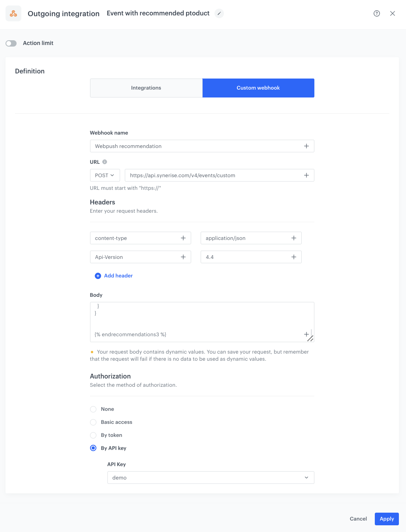Select None authorization method
Screen dimensions: 406x532
pos(93,409)
